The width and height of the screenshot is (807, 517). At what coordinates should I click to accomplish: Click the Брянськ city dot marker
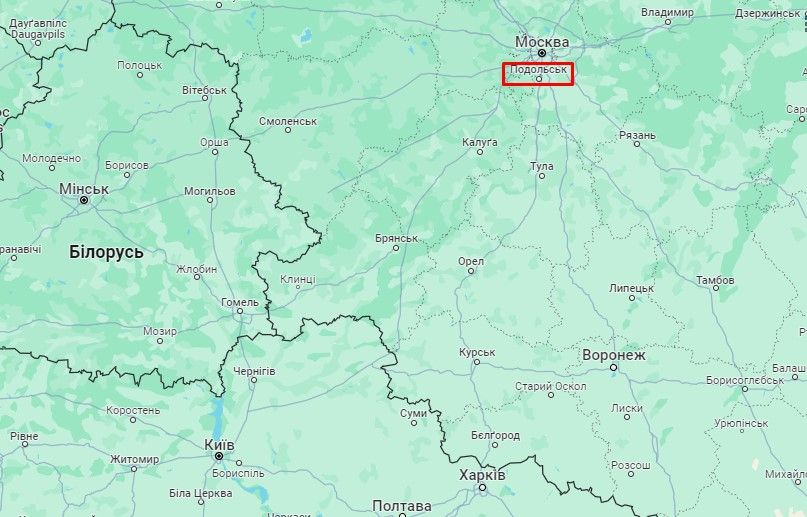pyautogui.click(x=396, y=248)
